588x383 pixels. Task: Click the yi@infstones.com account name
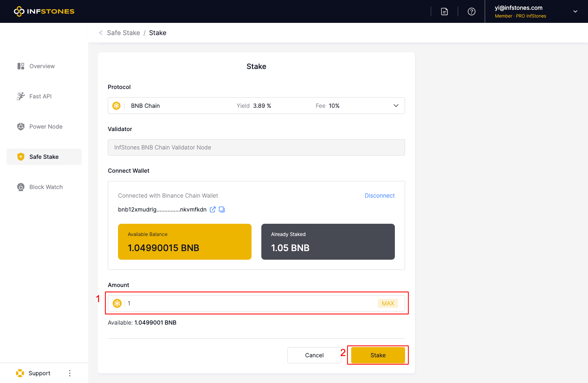click(x=519, y=8)
